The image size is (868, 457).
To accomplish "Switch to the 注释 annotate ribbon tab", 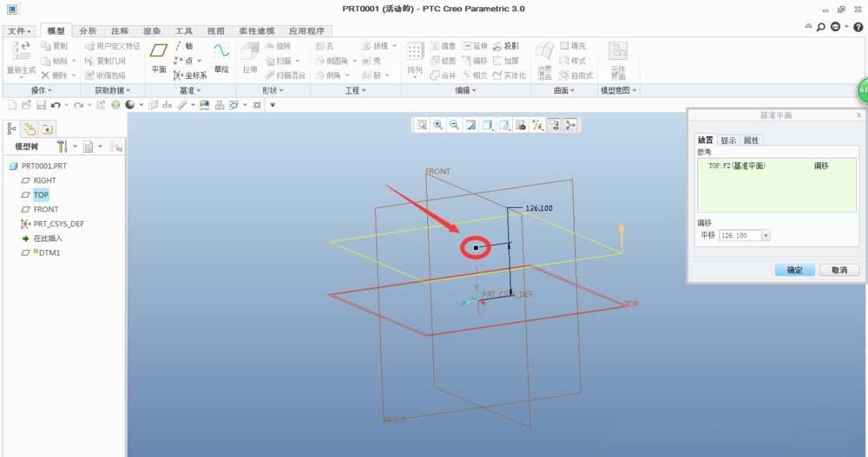I will (x=120, y=31).
